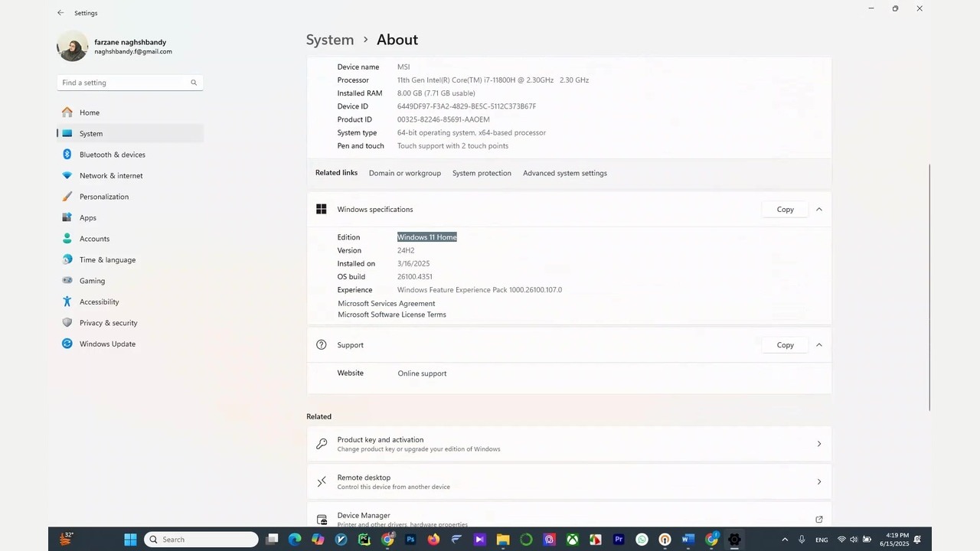Open the weather widget showing 32°
This screenshot has height=551, width=980.
67,539
